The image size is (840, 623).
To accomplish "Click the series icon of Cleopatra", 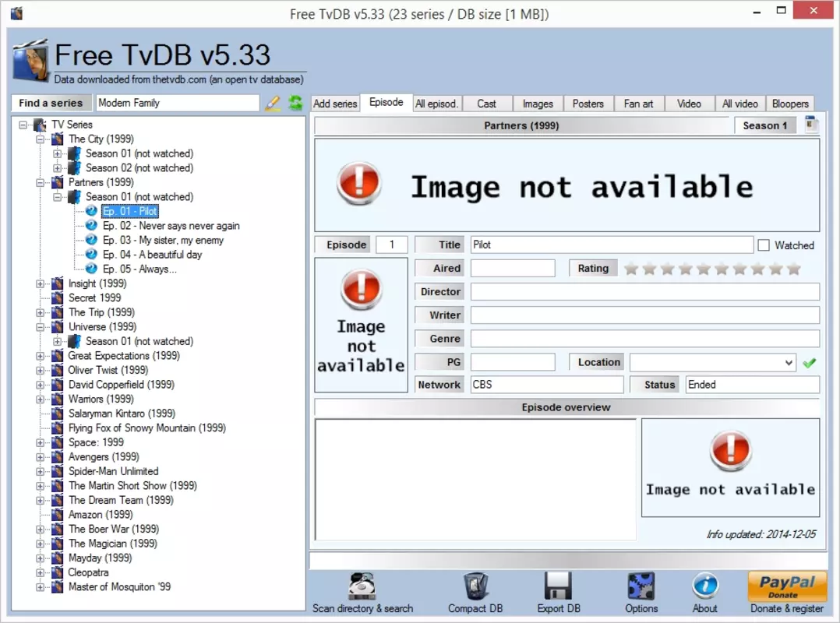I will [58, 572].
